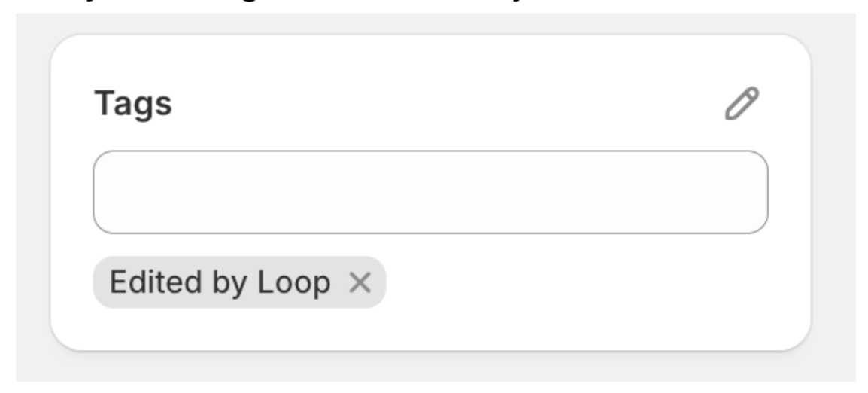Click inside the blank tags input
This screenshot has width=868, height=393.
pos(430,192)
